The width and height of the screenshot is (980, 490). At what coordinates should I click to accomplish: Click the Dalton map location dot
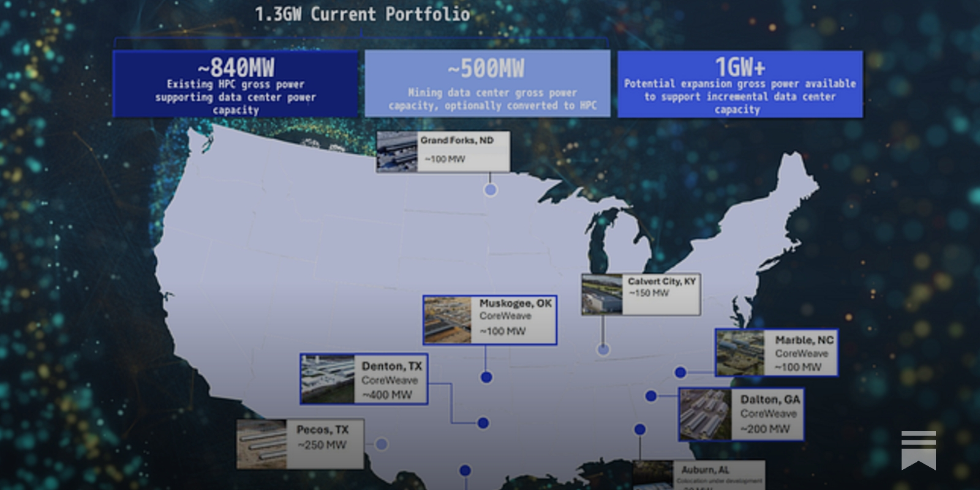pyautogui.click(x=650, y=396)
